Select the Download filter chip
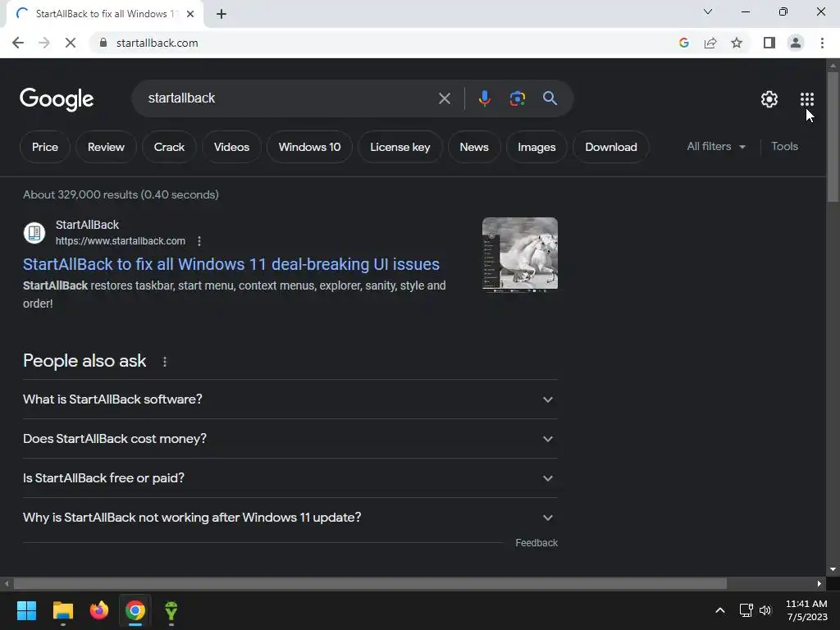 (611, 147)
